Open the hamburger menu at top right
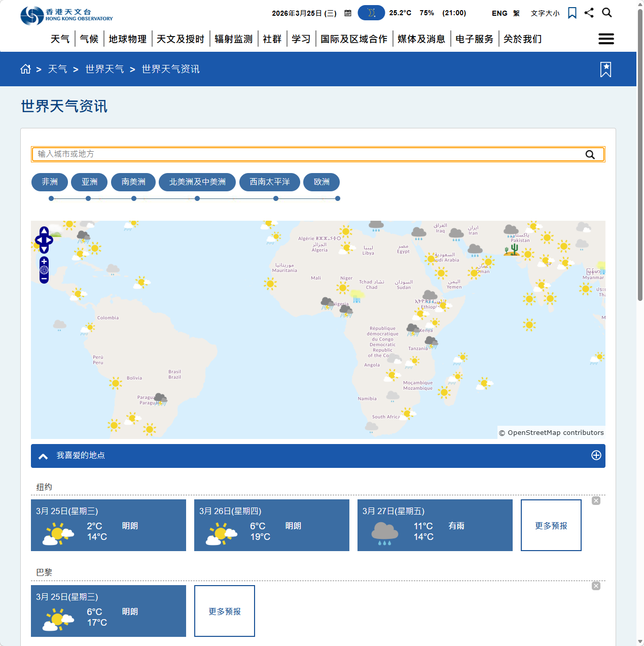The width and height of the screenshot is (644, 646). click(x=606, y=39)
